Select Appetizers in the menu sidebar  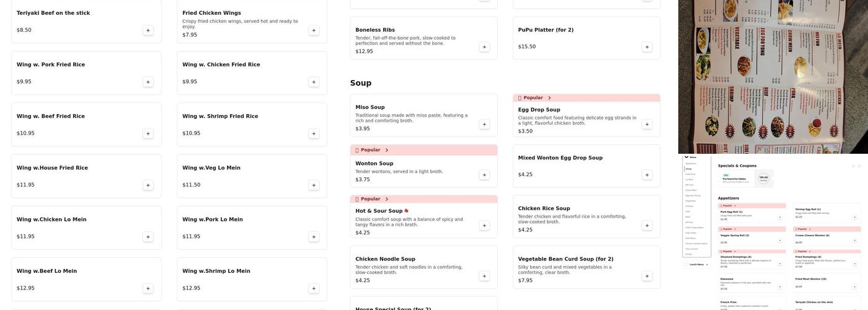coord(691,164)
